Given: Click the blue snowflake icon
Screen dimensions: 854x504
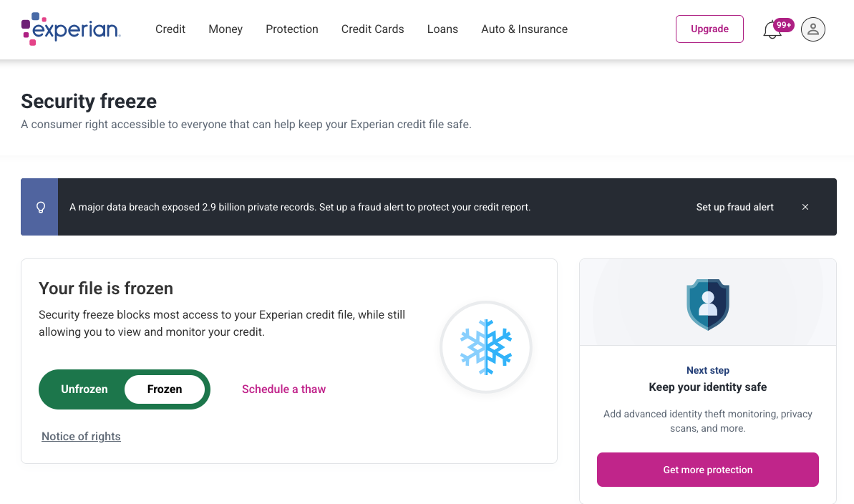Looking at the screenshot, I should pos(486,347).
